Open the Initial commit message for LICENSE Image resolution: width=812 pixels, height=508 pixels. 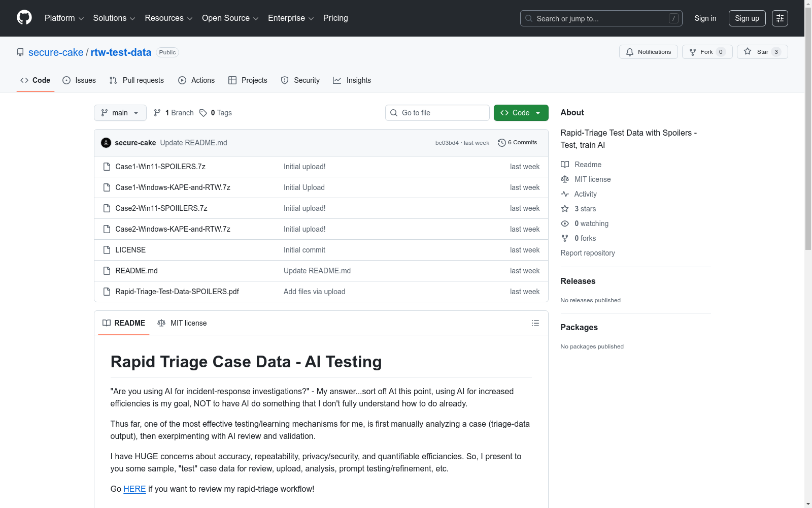tap(304, 250)
